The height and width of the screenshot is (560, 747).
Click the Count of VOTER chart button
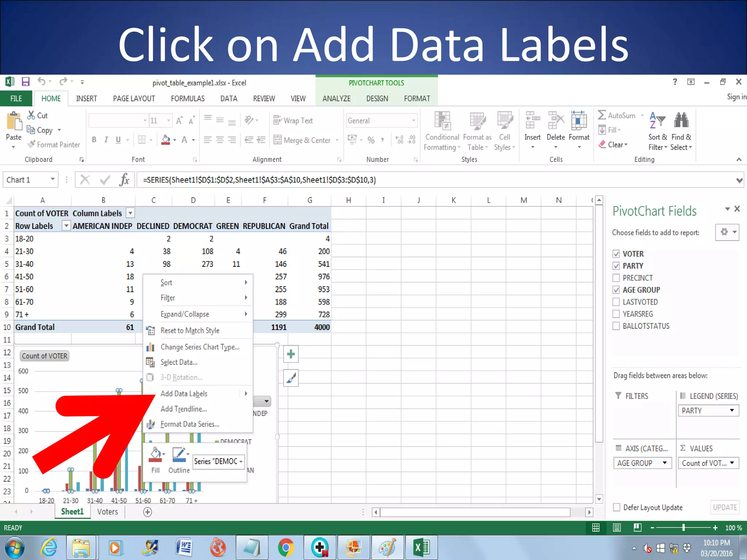point(44,356)
